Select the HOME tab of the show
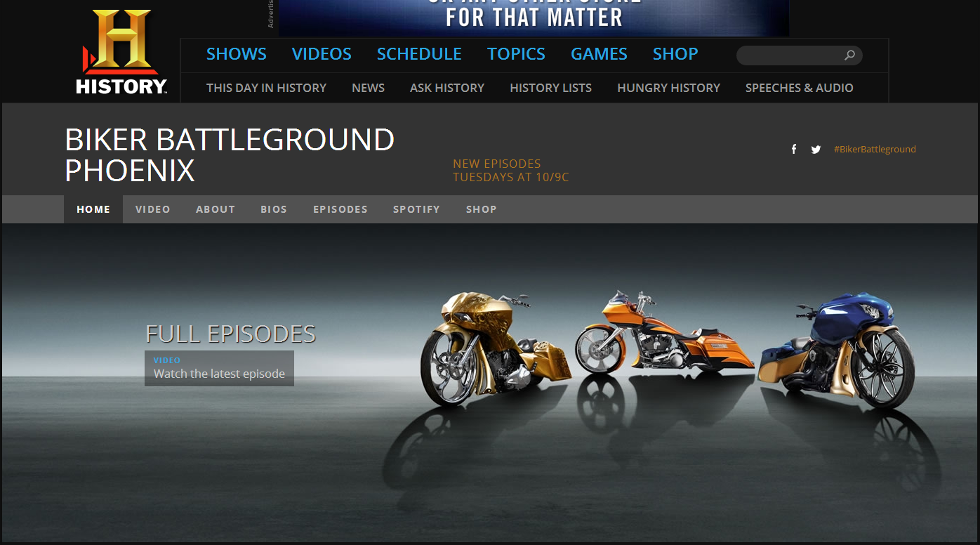This screenshot has width=980, height=545. (93, 209)
